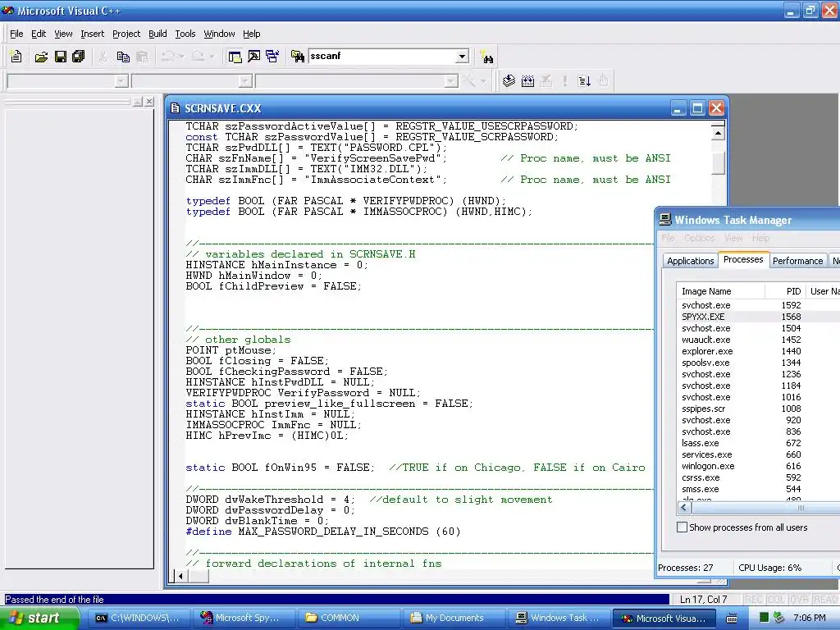Click the line declaring dwWakeThreshold
The image size is (840, 630).
tap(368, 500)
